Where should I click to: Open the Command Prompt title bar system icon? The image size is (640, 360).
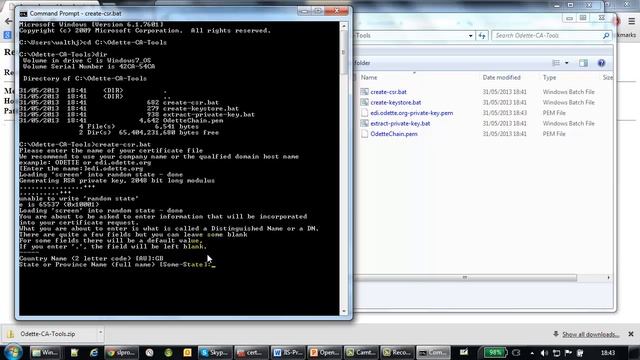(23, 14)
